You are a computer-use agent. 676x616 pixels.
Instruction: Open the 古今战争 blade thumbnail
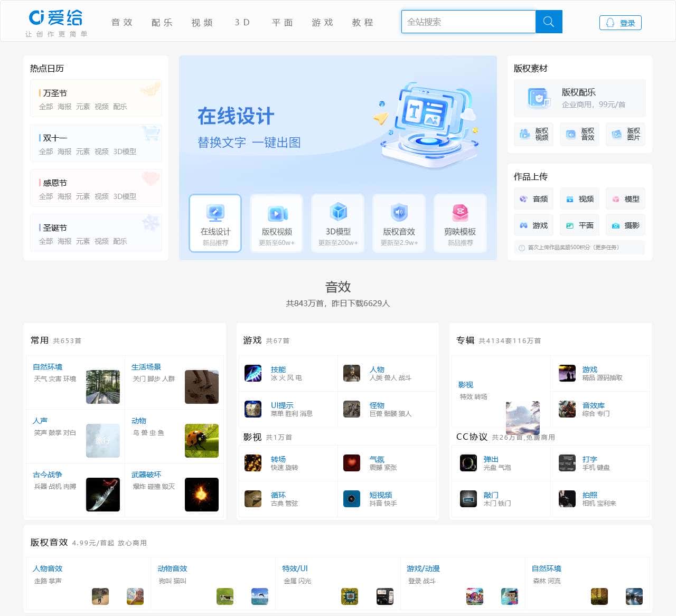click(103, 495)
